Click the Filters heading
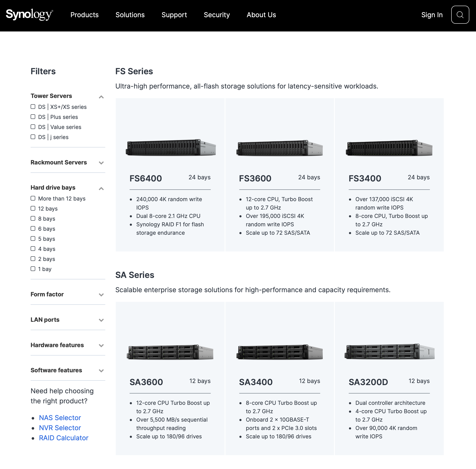 tap(43, 71)
